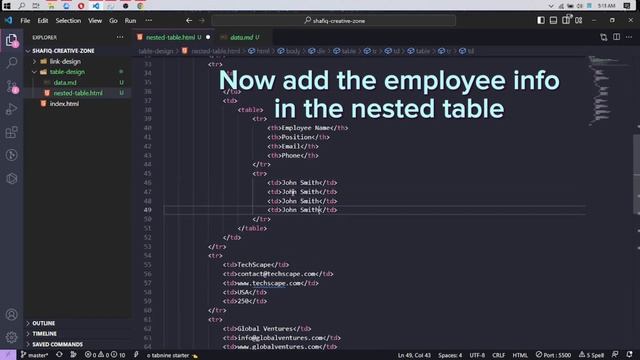
Task: Click the master branch status item
Action: coord(34,355)
